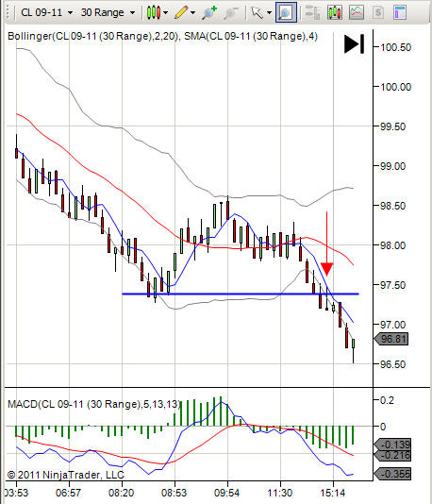Image resolution: width=432 pixels, height=504 pixels.
Task: Click the 08:53 time axis label
Action: (x=174, y=493)
